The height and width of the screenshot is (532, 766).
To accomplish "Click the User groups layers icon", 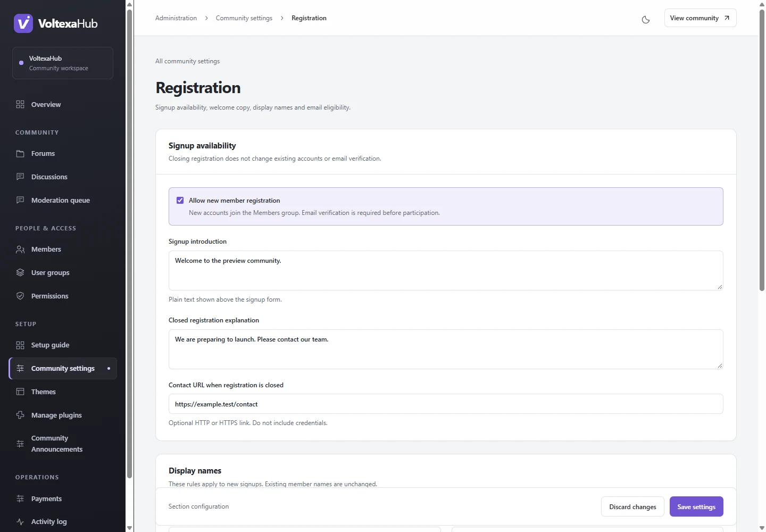I will click(20, 272).
